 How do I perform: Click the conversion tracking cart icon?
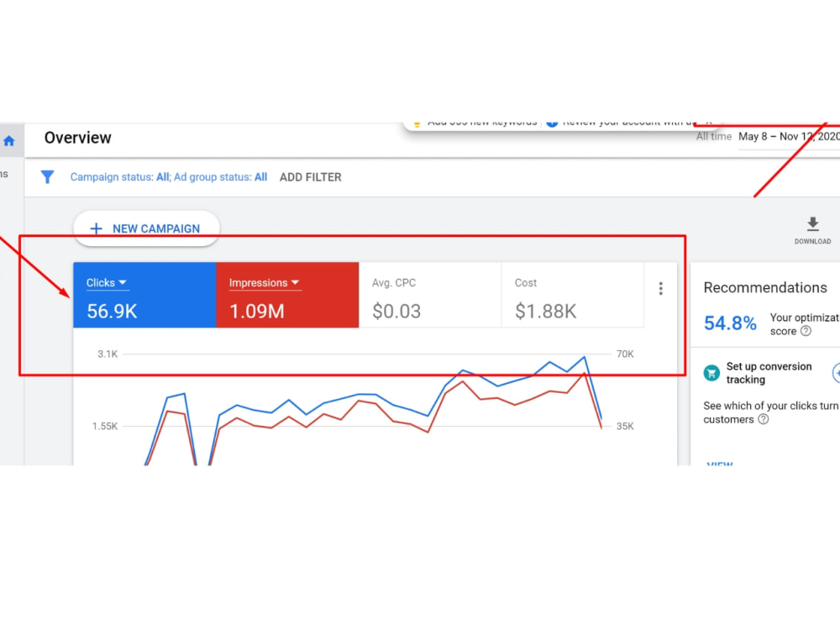pos(711,372)
